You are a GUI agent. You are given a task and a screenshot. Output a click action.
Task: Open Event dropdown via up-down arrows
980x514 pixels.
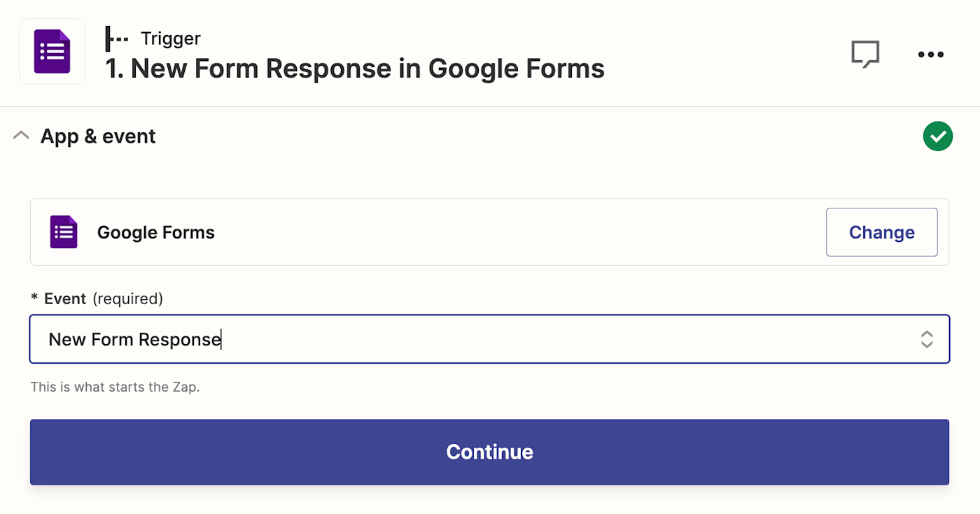[x=926, y=339]
